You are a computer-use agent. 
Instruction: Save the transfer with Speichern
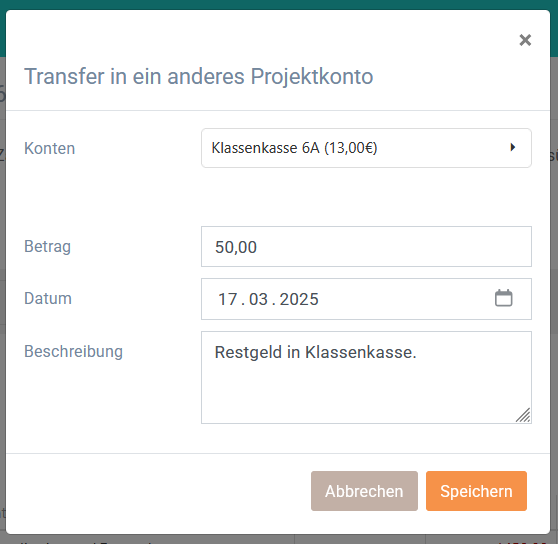476,491
